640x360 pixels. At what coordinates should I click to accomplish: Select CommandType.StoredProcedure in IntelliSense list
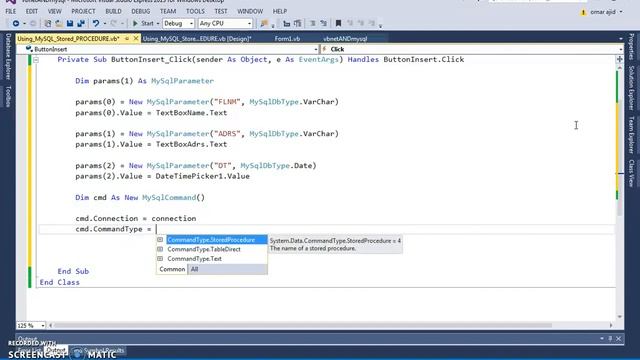[x=211, y=240]
